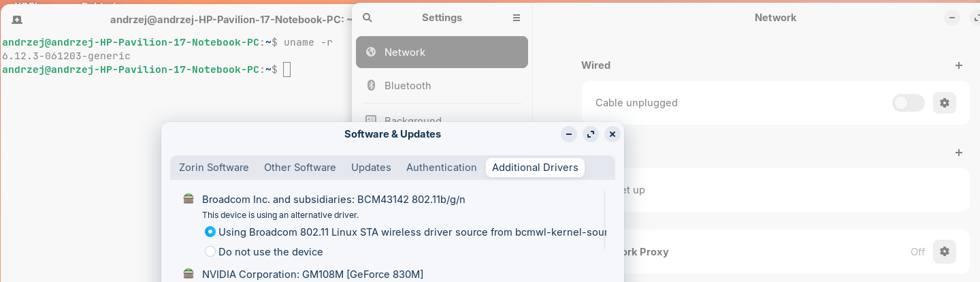Click the Network Proxy Off label

(x=917, y=252)
